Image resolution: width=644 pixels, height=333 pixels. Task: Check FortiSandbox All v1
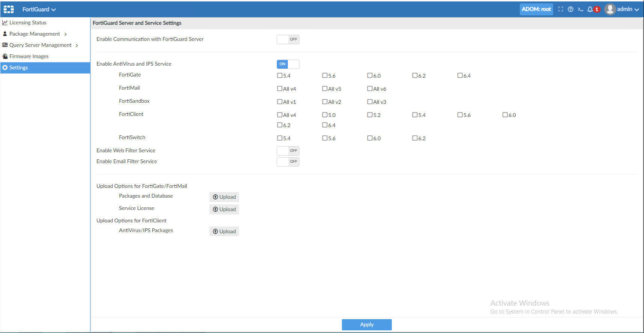(x=280, y=102)
